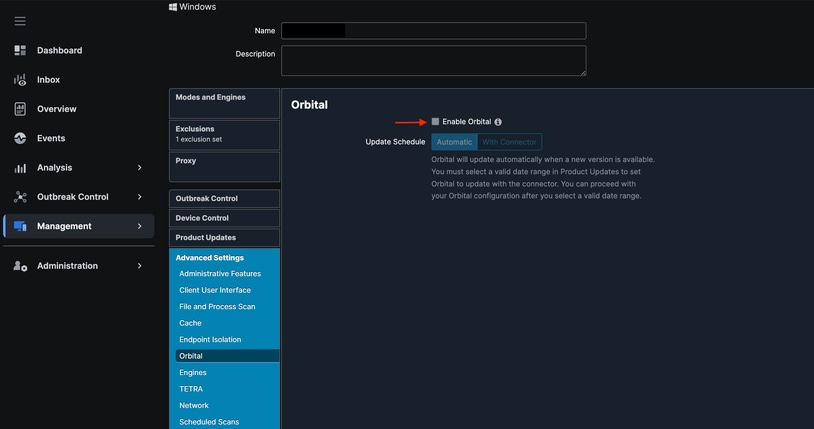This screenshot has height=429, width=814.
Task: Expand the Analysis submenu chevron
Action: pyautogui.click(x=140, y=168)
